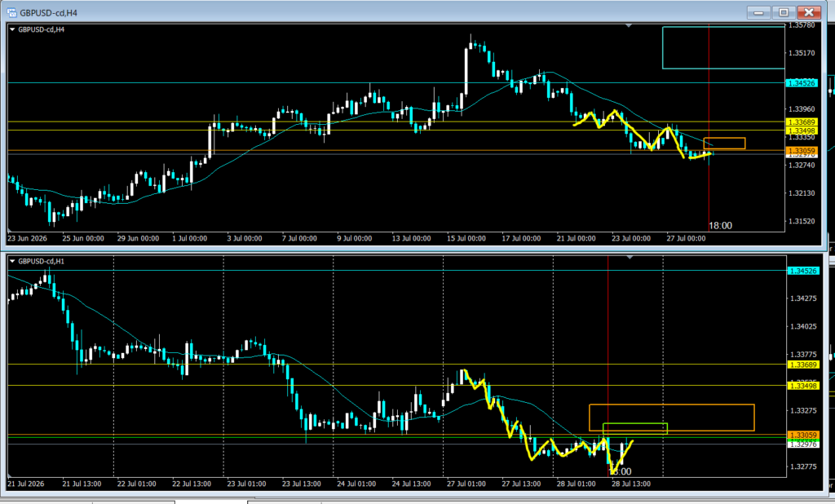Image resolution: width=835 pixels, height=504 pixels.
Task: Click the 18:00 time label on H4 chart
Action: [721, 226]
